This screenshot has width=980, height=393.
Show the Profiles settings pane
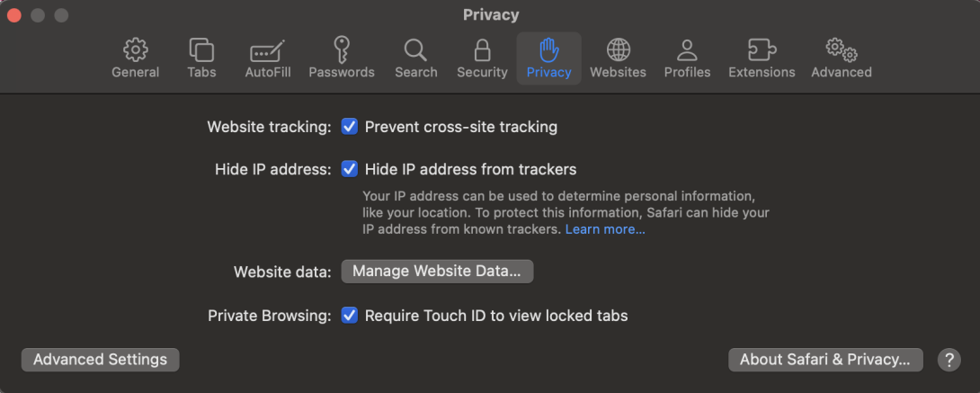coord(687,58)
